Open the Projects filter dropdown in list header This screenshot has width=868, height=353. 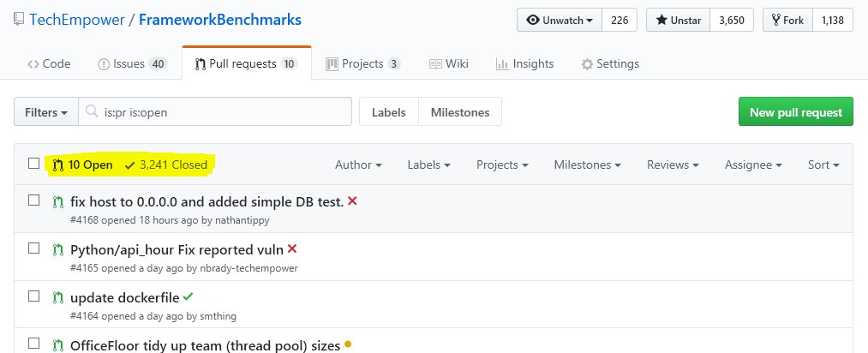502,165
